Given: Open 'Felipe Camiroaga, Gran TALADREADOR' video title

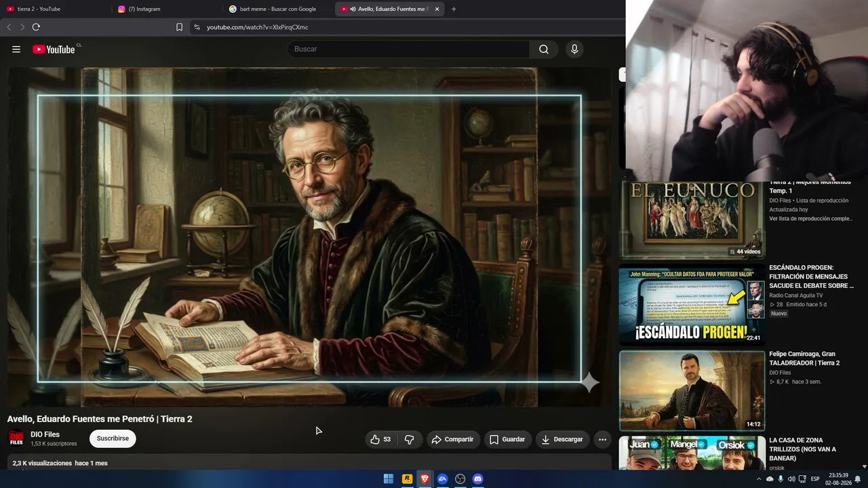Looking at the screenshot, I should pos(804,359).
